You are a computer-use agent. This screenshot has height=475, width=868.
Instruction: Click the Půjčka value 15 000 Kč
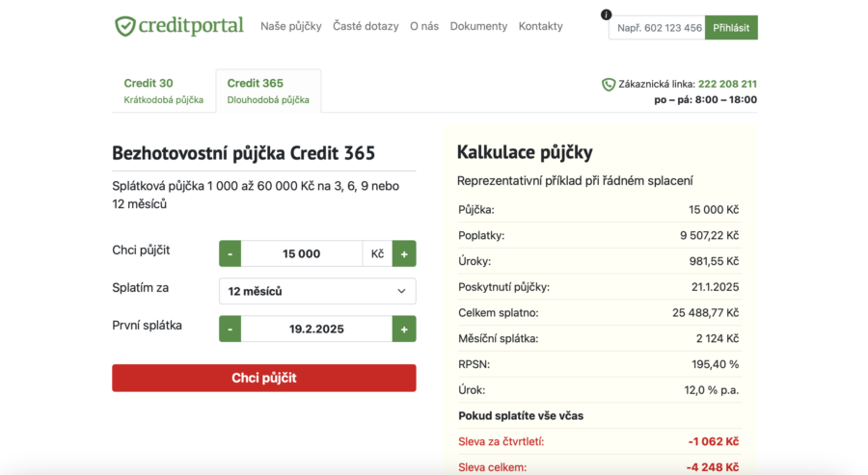[x=714, y=210]
